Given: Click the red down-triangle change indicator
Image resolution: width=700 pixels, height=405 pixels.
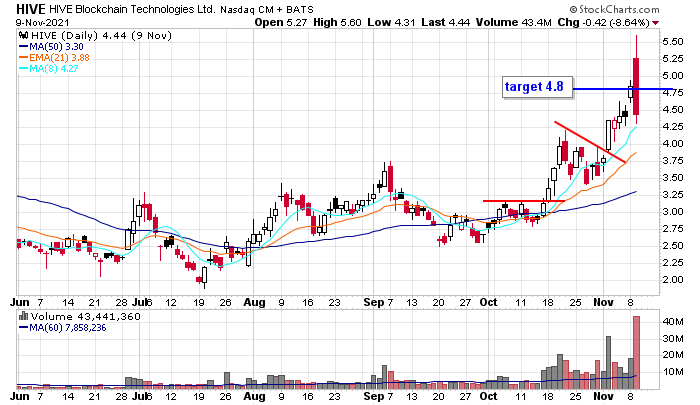Looking at the screenshot, I should [x=656, y=23].
